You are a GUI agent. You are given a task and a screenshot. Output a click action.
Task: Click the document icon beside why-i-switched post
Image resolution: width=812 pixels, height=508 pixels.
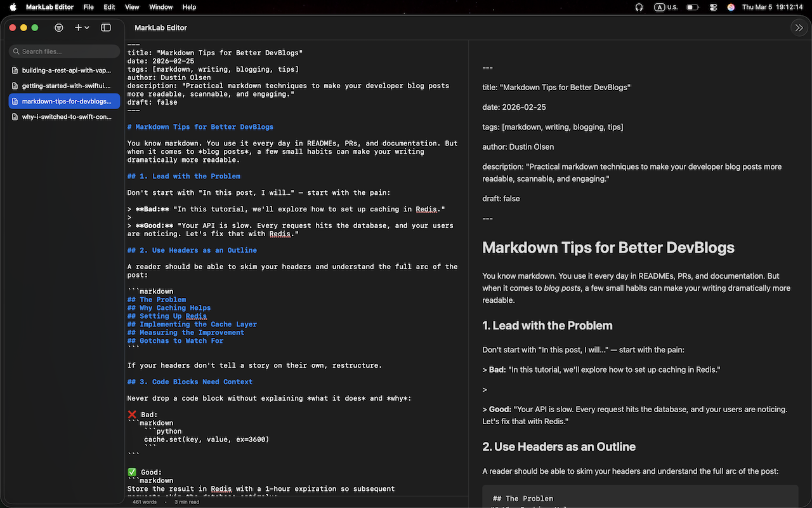14,116
